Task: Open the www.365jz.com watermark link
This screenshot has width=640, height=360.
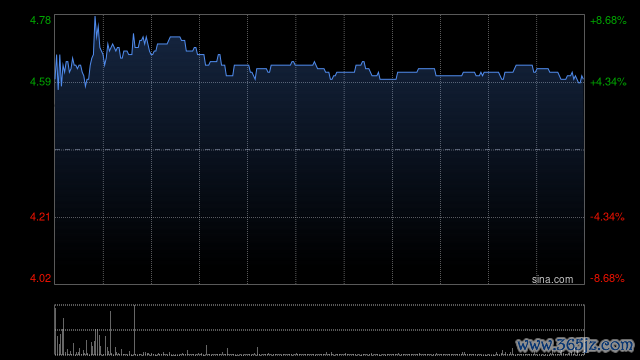Action: click(575, 345)
